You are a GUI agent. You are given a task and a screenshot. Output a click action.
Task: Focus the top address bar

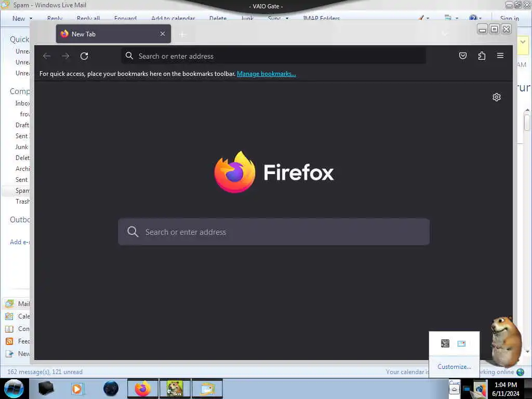(273, 56)
